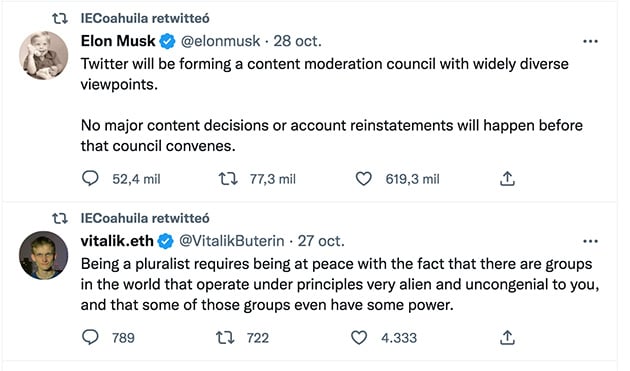Viewport: 630px width, 371px height.
Task: Open more options on vitalik.eth's tweet
Action: pos(590,241)
